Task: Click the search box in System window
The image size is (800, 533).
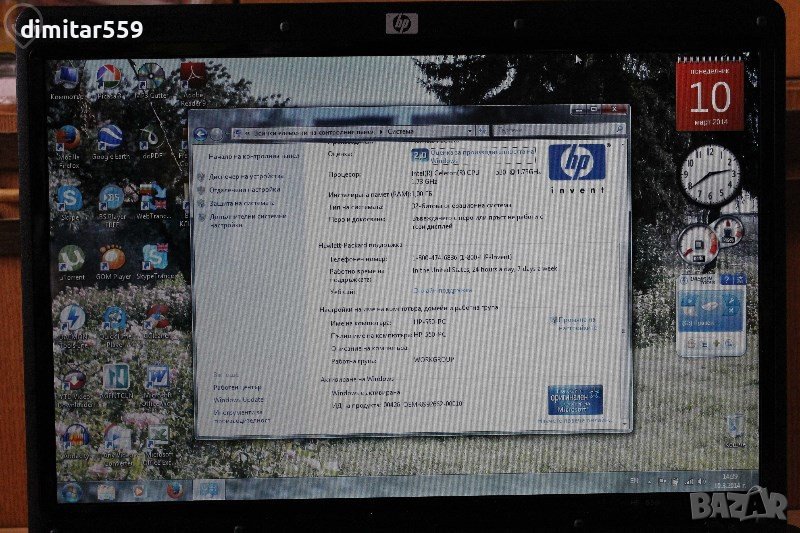Action: coord(578,131)
